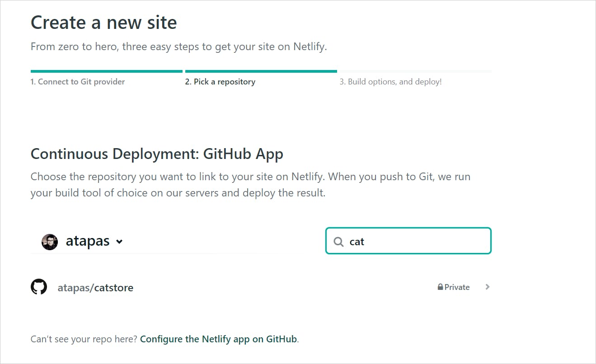Screen dimensions: 596x364
Task: Click the "Can't see your repo here?" text
Action: click(84, 339)
